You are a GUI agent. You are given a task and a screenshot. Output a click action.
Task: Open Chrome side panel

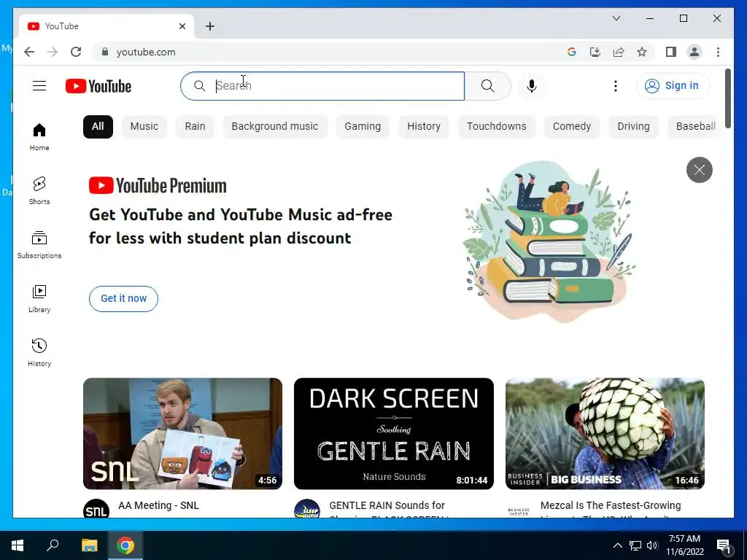click(x=671, y=52)
